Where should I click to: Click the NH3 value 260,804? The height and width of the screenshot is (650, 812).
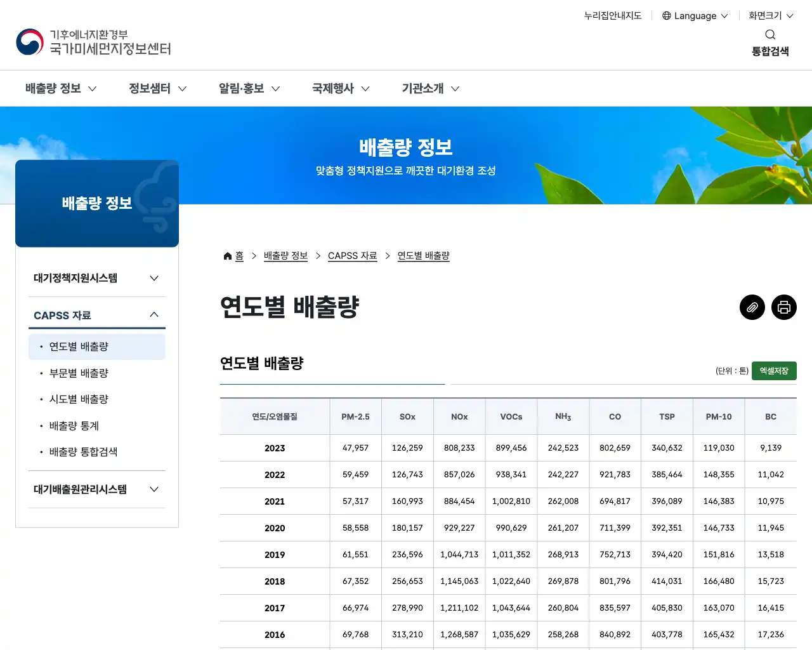(x=563, y=608)
